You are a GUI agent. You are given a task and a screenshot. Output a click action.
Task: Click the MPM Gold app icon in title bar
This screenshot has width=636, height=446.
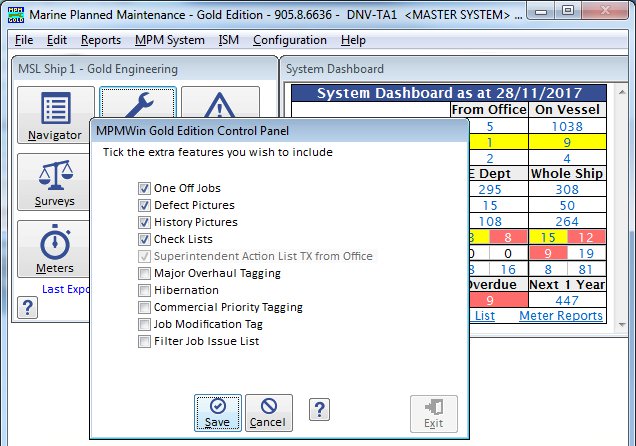tap(16, 15)
